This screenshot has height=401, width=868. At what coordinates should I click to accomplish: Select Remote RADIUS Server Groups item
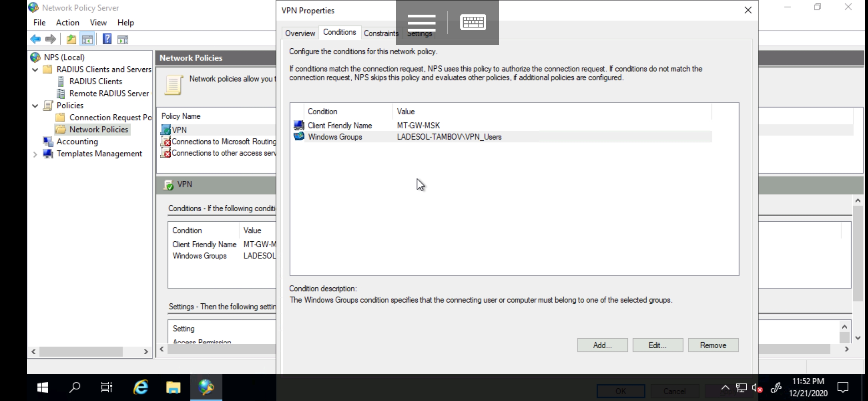pos(109,94)
